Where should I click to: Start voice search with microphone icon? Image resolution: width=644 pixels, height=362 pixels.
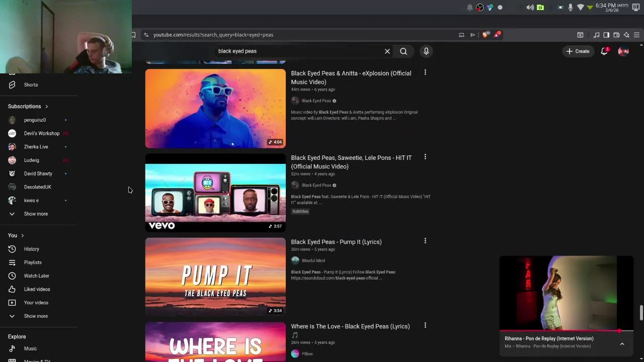426,51
